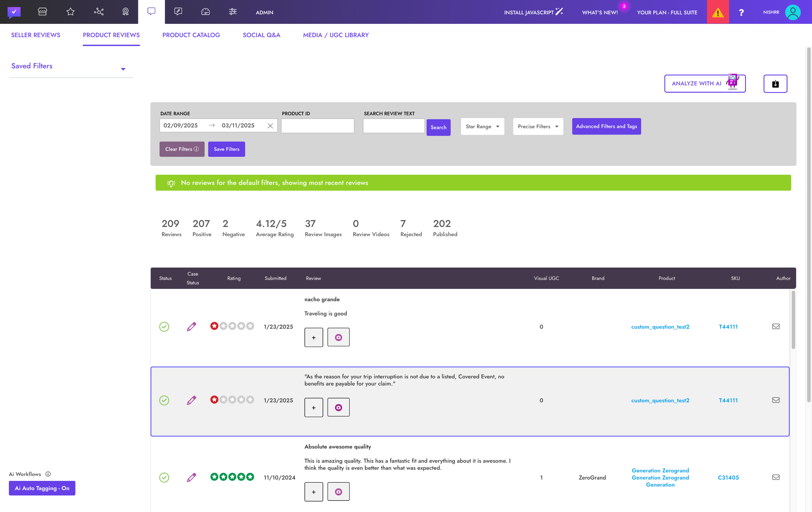Open the Star Range dropdown
812x512 pixels.
point(482,127)
